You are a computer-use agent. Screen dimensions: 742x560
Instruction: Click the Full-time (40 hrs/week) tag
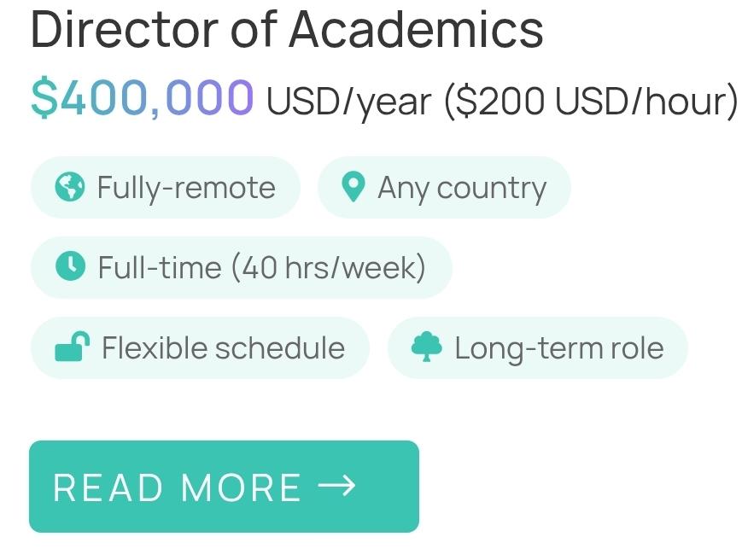click(x=242, y=267)
